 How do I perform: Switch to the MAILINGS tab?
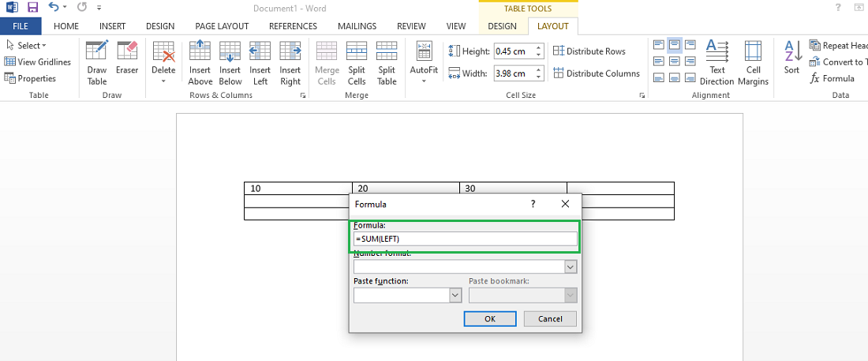[x=357, y=26]
